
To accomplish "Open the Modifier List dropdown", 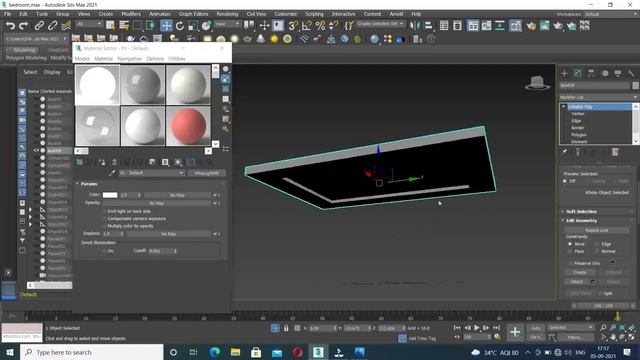I will click(x=598, y=97).
